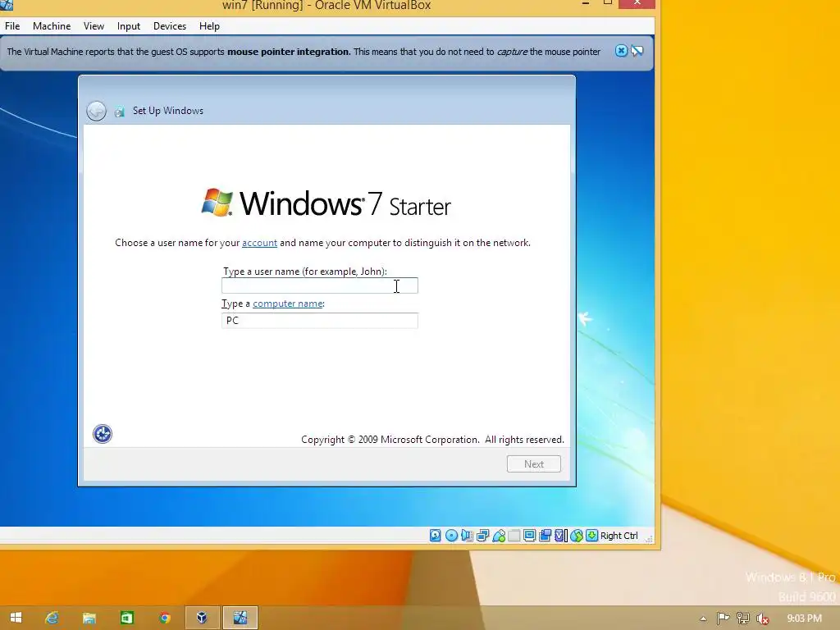Show hidden tray icons arrow
Image resolution: width=840 pixels, height=630 pixels.
(x=703, y=619)
